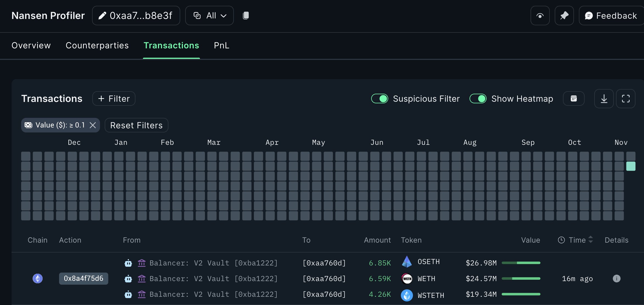Screen dimensions: 644x305
Task: Click the + Filter button
Action: coord(114,99)
